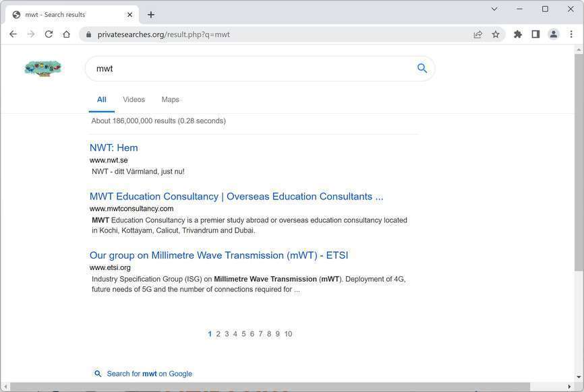Open the 'NWT: Hem' result

pyautogui.click(x=113, y=148)
